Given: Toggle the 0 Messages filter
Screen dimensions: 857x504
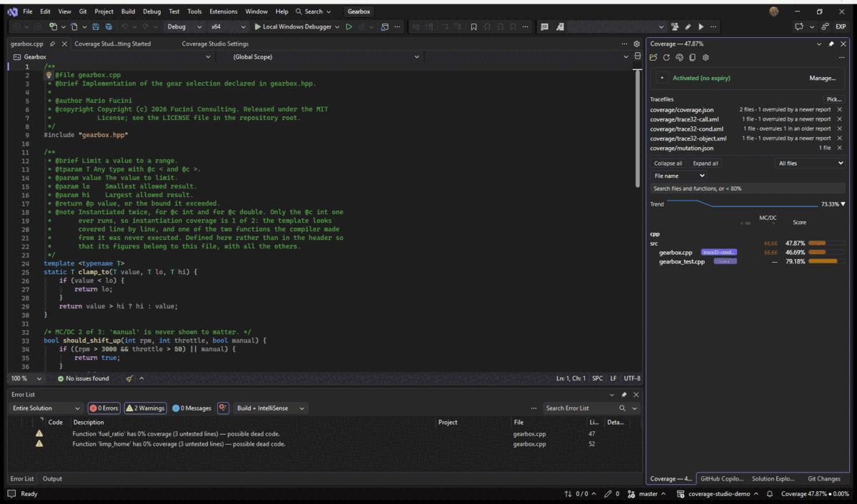Looking at the screenshot, I should (x=192, y=408).
